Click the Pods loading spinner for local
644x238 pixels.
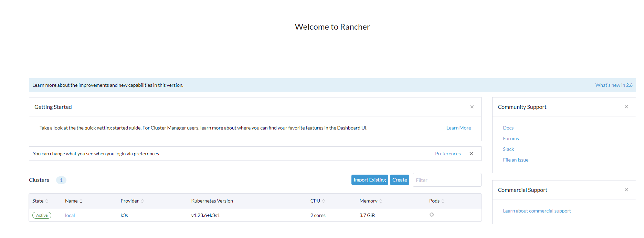tap(432, 215)
